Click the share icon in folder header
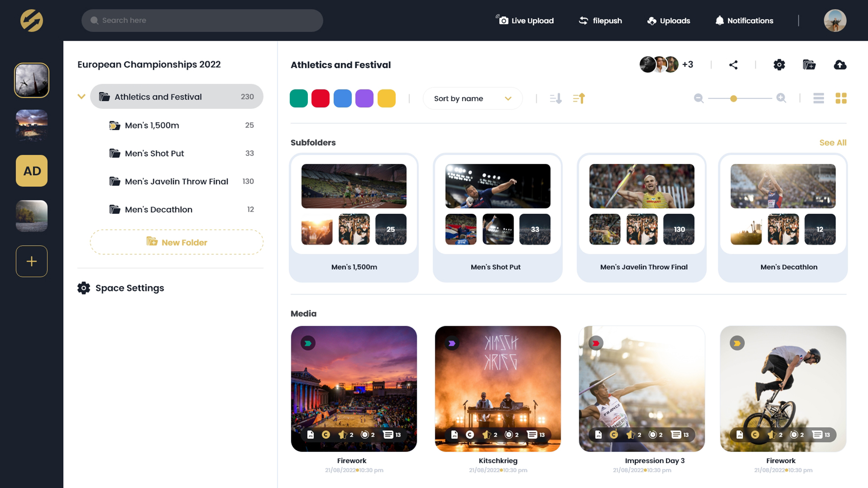The width and height of the screenshot is (868, 488). pos(733,65)
